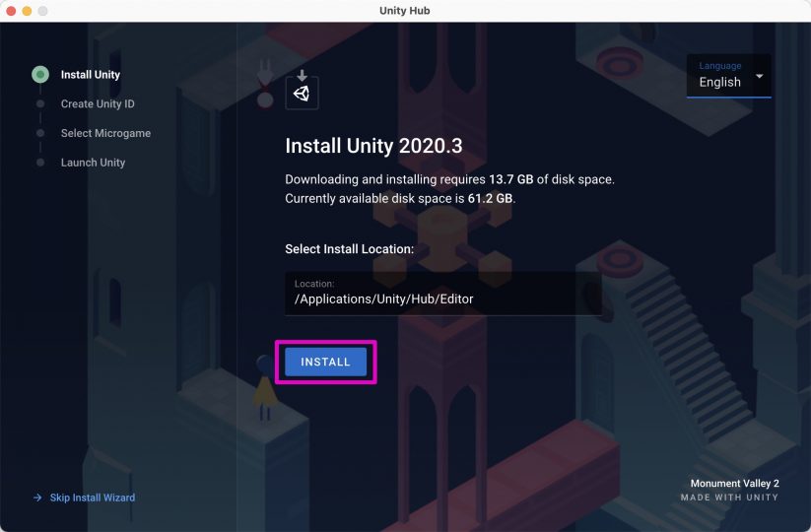811x532 pixels.
Task: Click the 61.2 GB available space value
Action: click(490, 199)
